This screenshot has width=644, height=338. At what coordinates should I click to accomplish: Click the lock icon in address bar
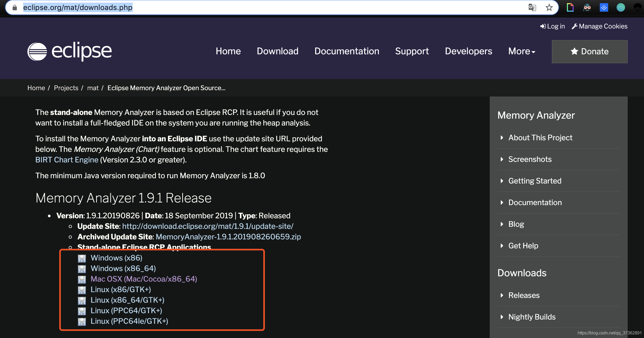pyautogui.click(x=15, y=8)
